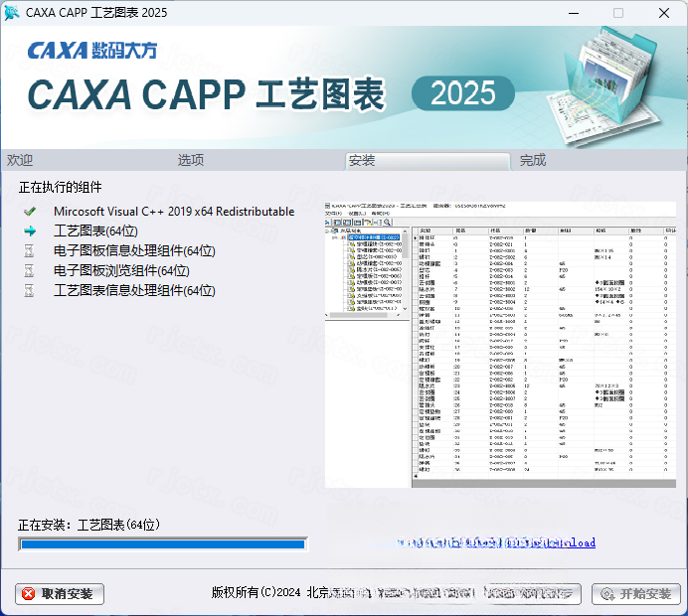Click hourglass icon beside 电子图板浏览组件(64位)
The width and height of the screenshot is (688, 616).
tap(29, 270)
